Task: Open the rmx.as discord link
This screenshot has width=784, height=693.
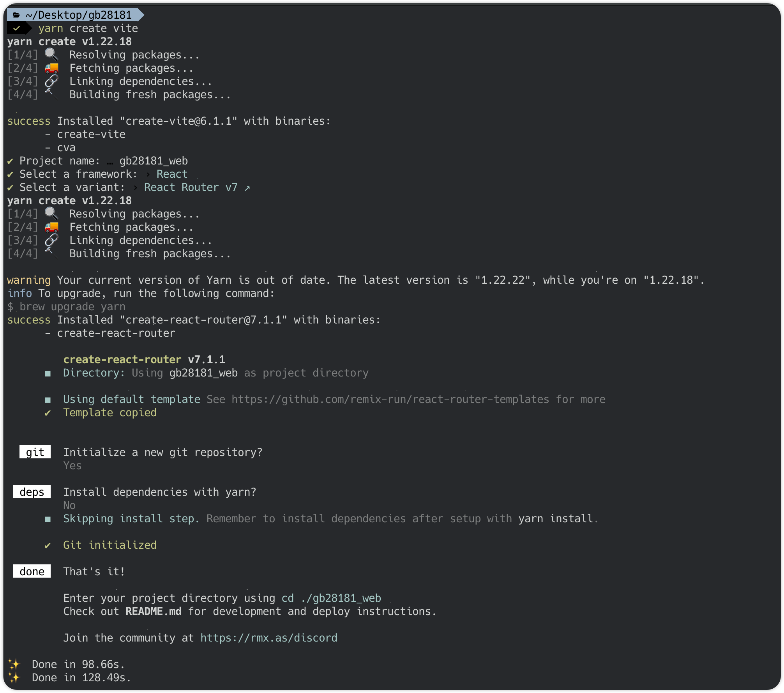Action: coord(268,638)
